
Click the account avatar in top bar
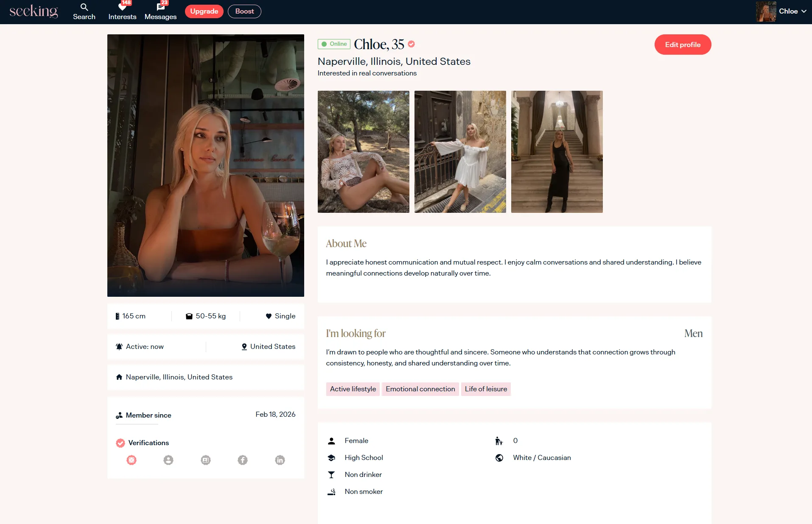(766, 11)
